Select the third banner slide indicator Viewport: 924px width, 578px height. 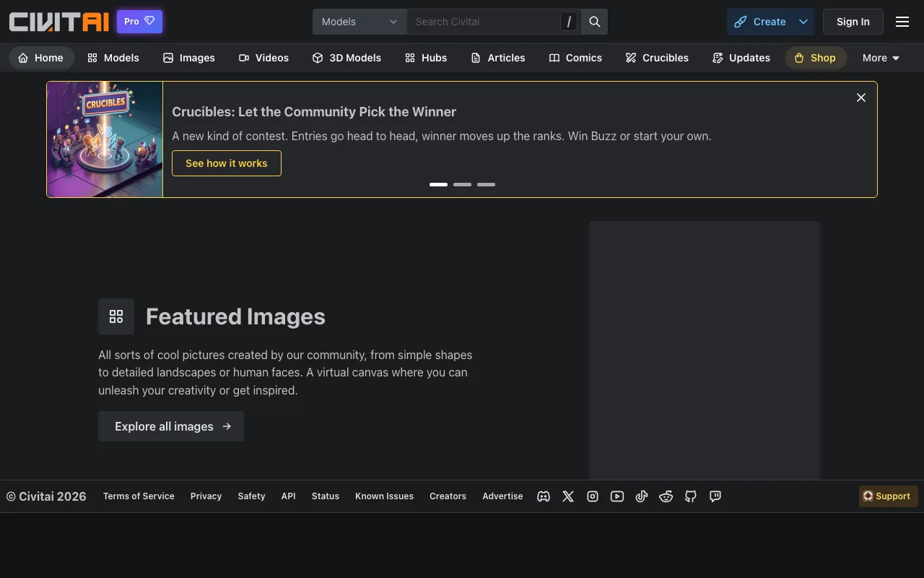[486, 184]
